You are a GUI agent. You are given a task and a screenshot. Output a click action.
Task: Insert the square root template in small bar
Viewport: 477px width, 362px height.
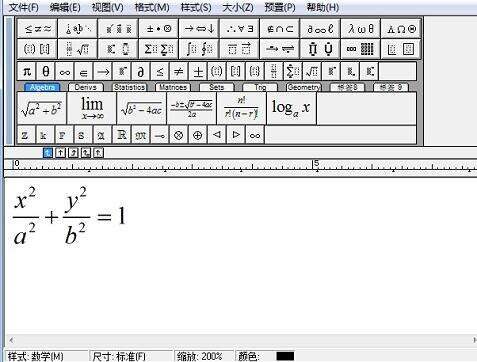[312, 71]
